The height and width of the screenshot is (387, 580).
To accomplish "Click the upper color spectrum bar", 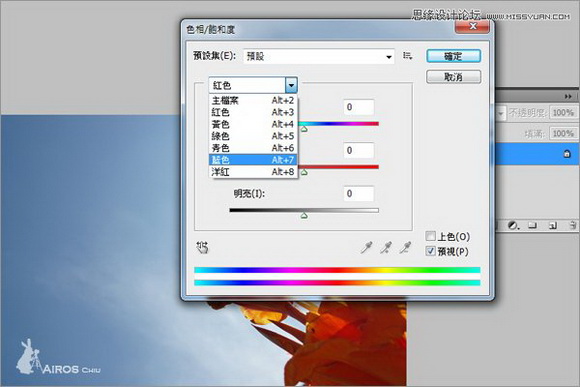I will point(337,270).
